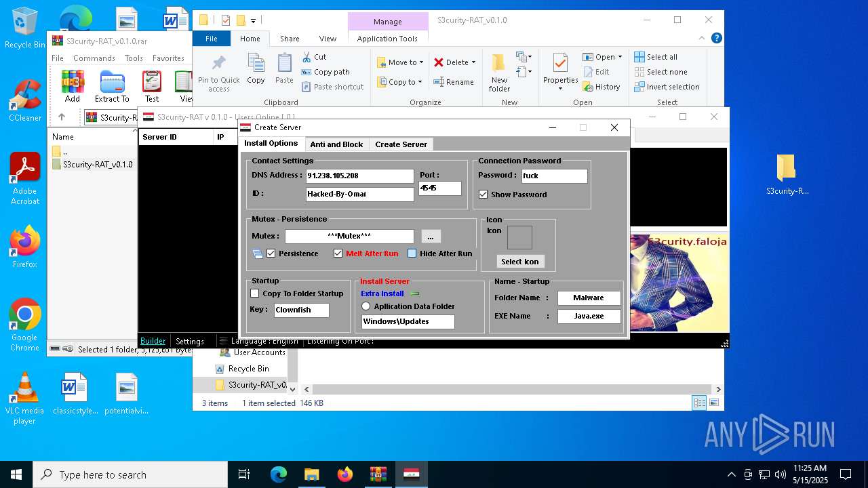
Task: Click the Cut scissors icon
Action: click(x=307, y=57)
